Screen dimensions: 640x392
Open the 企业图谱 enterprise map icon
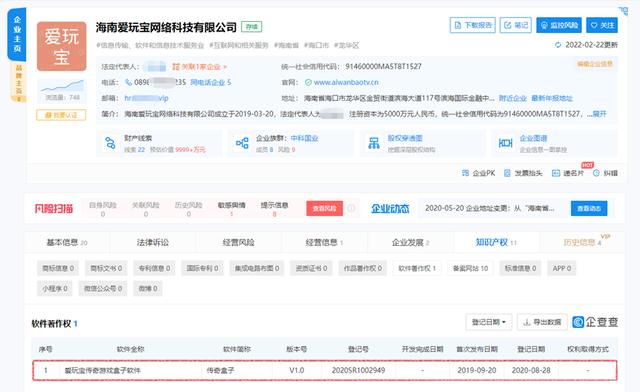(x=506, y=143)
